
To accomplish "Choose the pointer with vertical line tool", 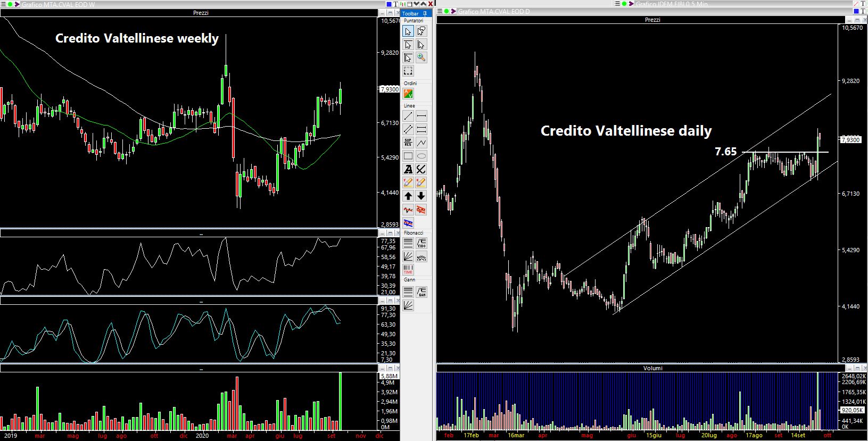I will (421, 45).
